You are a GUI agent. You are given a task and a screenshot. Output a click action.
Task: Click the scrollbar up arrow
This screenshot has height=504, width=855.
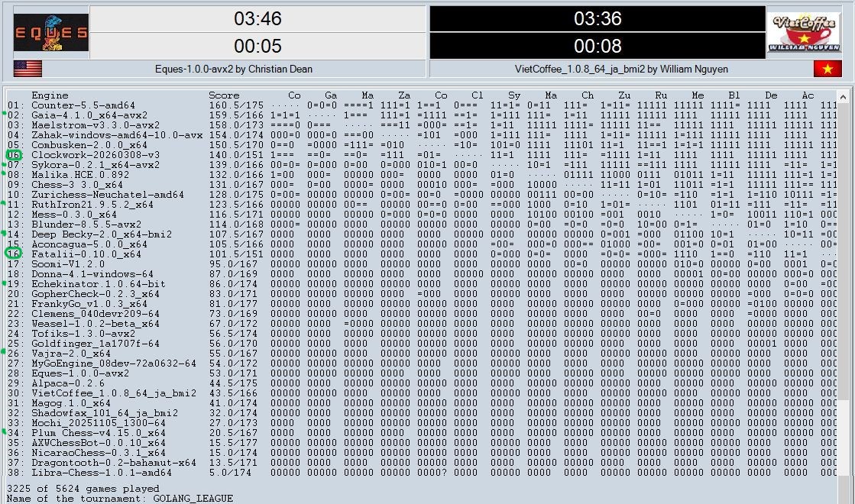click(x=843, y=97)
